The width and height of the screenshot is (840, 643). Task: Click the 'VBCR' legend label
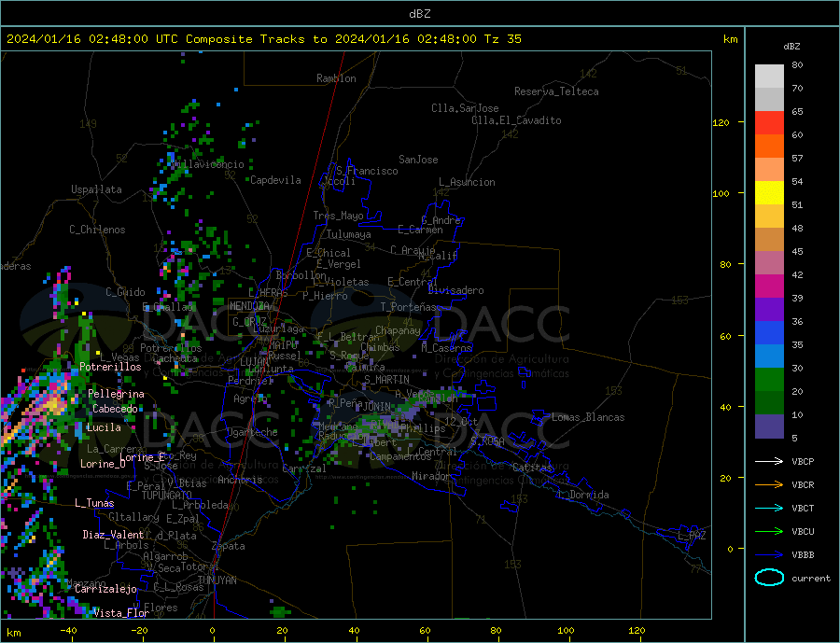803,485
